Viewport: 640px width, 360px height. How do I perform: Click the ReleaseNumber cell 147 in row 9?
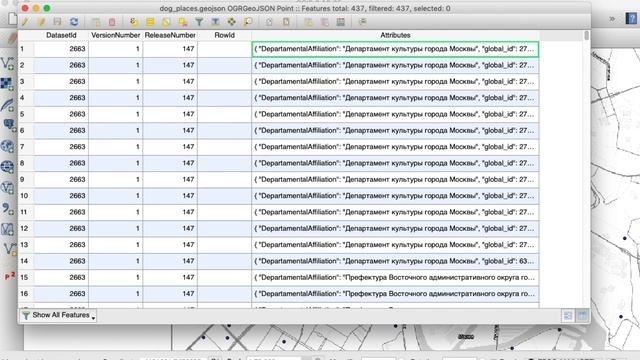pos(170,180)
